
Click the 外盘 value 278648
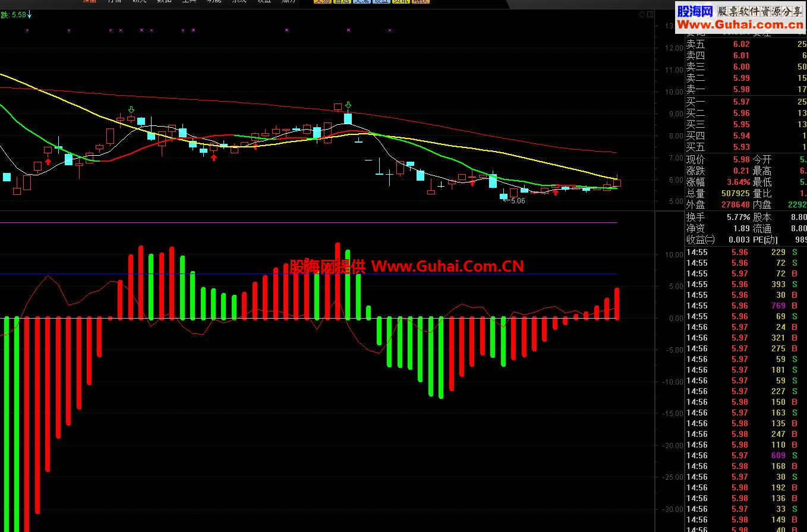(735, 204)
